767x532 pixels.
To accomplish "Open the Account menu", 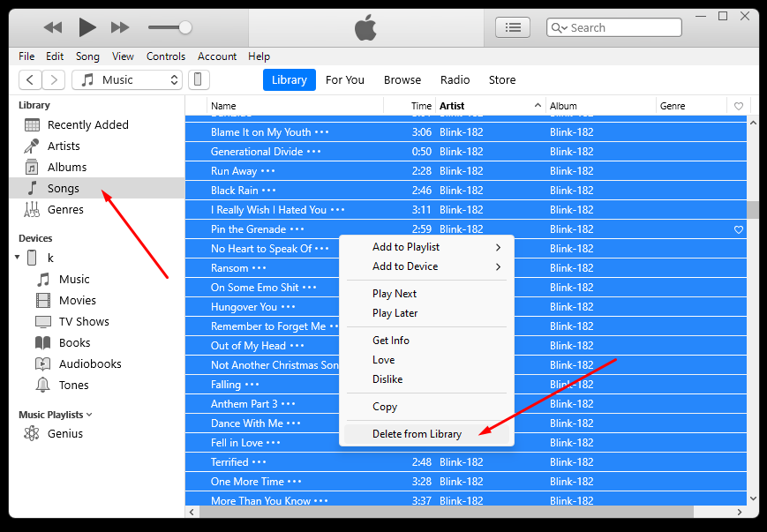I will click(217, 56).
